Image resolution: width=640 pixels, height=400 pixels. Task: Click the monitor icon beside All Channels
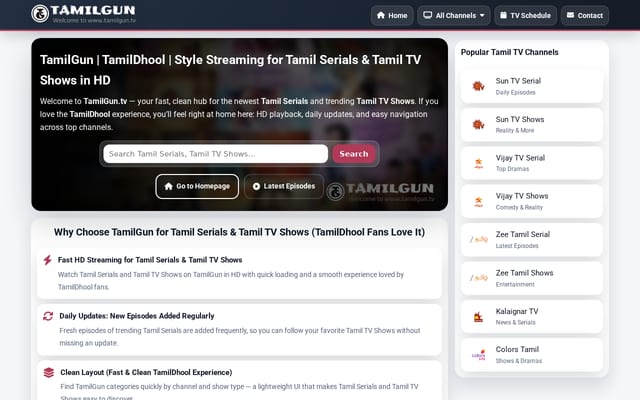tap(427, 15)
